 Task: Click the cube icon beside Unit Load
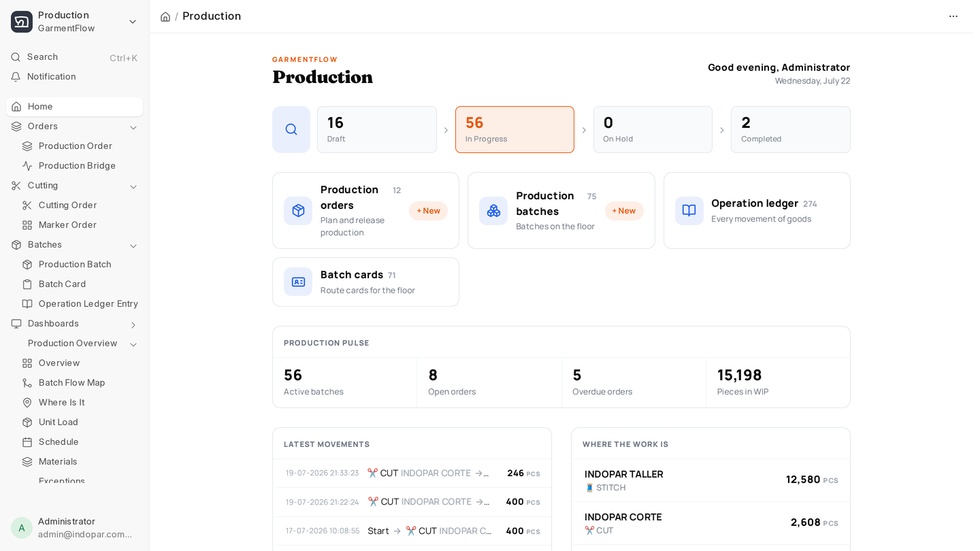(x=27, y=422)
